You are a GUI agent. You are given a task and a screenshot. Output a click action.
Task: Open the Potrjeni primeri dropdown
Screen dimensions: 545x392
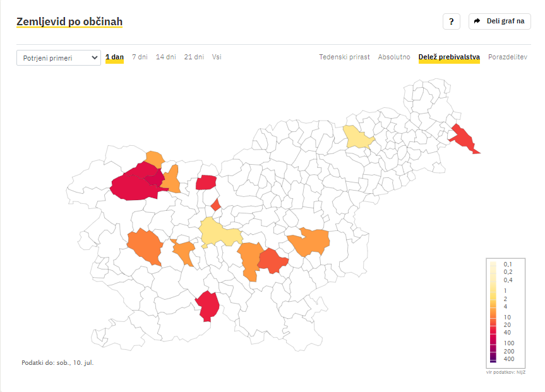(58, 57)
